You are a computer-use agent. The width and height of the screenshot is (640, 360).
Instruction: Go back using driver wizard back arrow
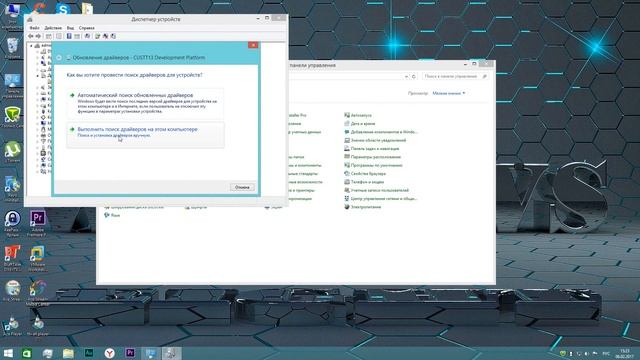(x=59, y=58)
